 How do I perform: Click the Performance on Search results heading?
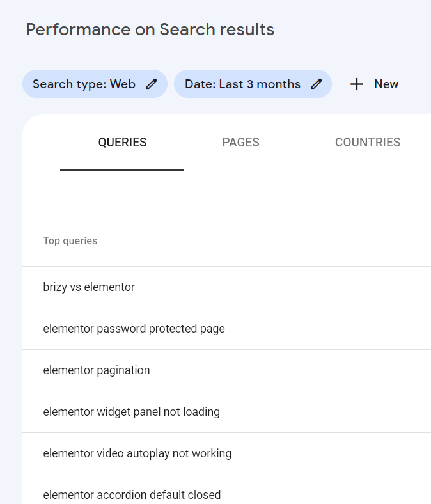pyautogui.click(x=150, y=29)
